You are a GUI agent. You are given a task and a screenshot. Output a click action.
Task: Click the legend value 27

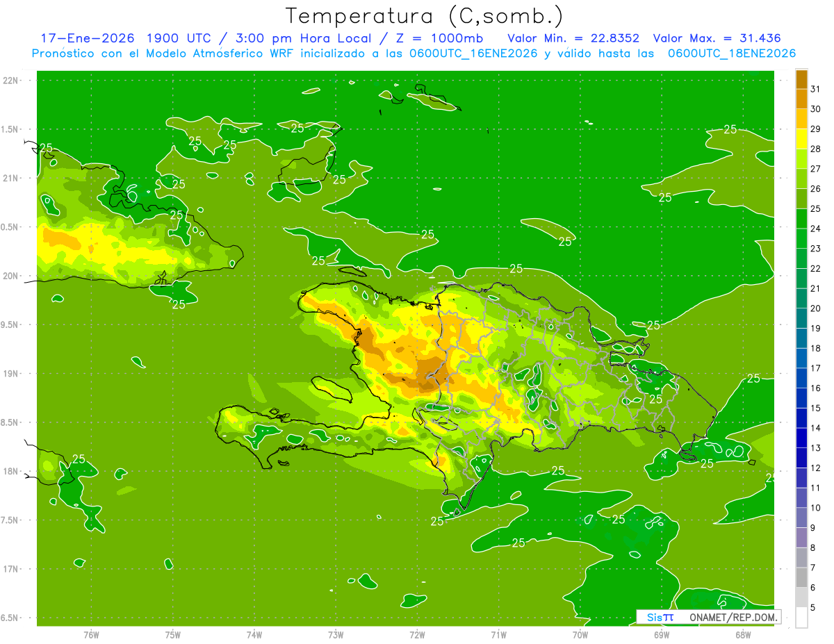815,169
